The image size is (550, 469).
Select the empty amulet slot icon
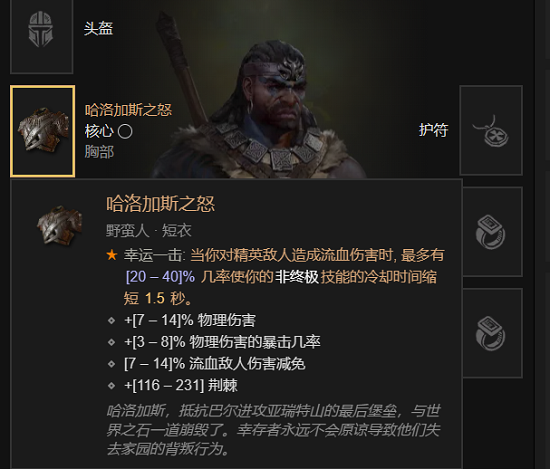491,130
